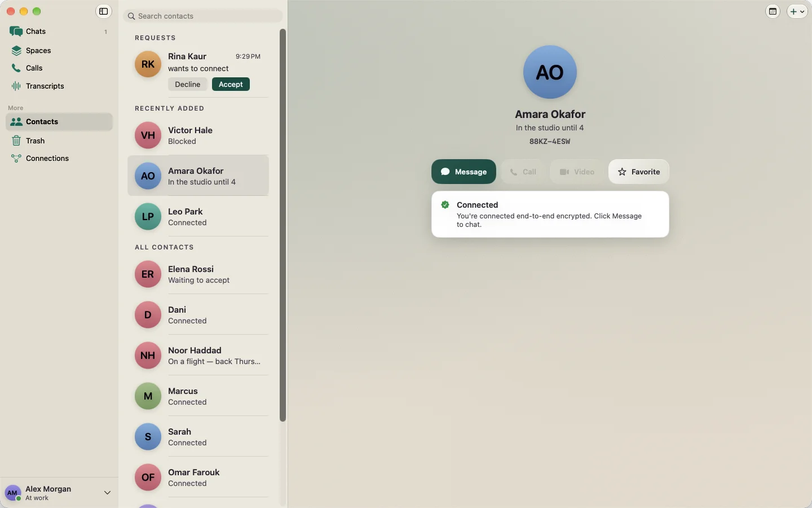
Task: Click the layout panel icon top right
Action: pos(773,11)
